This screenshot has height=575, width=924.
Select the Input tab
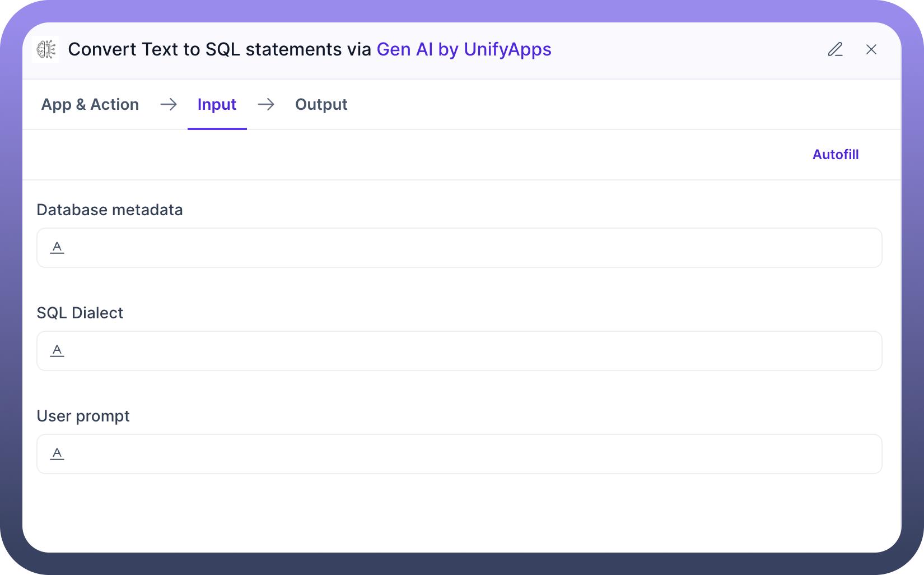click(x=217, y=105)
